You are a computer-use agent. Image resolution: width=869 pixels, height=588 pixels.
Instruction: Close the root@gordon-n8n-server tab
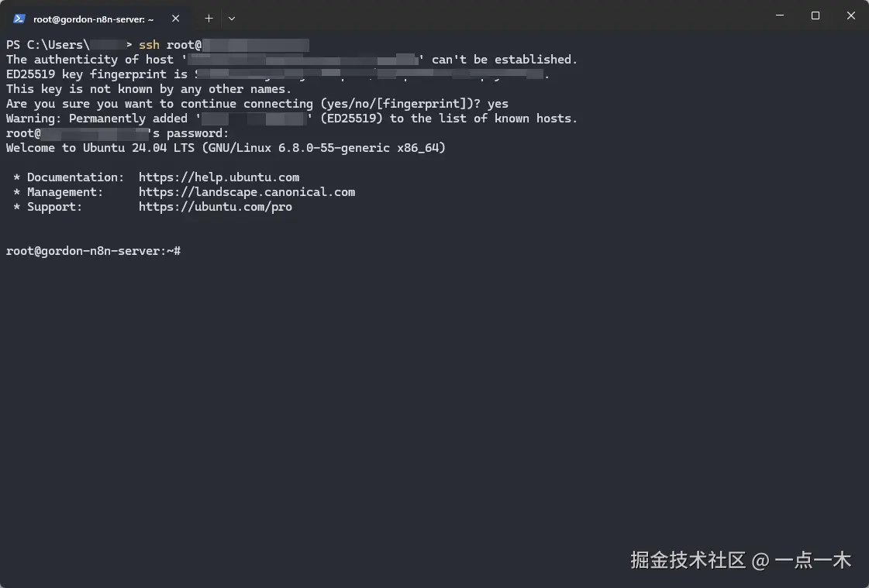pyautogui.click(x=174, y=17)
